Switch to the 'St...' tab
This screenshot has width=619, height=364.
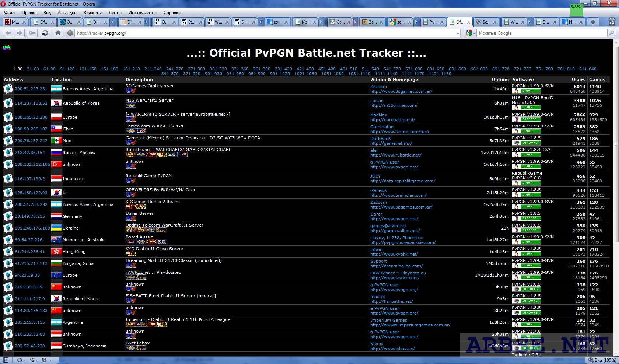192,22
